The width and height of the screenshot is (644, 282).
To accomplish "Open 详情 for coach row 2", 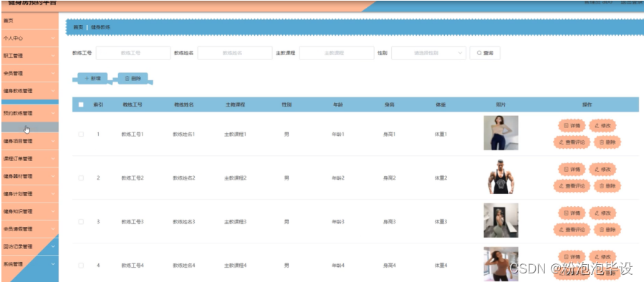I will [572, 169].
